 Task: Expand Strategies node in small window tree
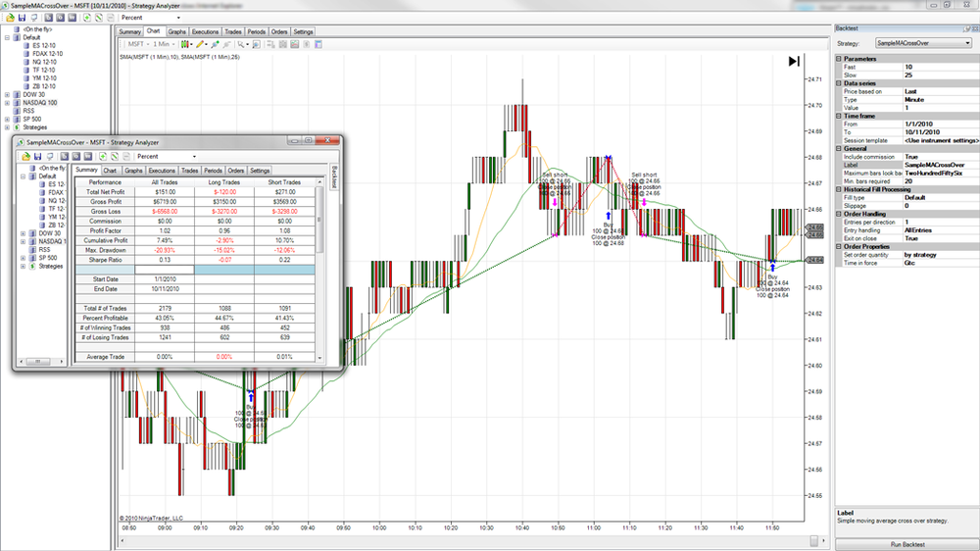coord(24,266)
